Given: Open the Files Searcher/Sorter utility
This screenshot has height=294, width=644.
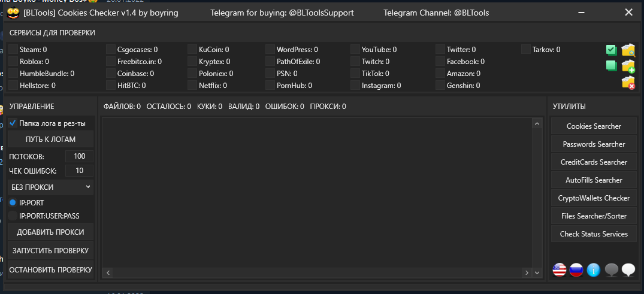Looking at the screenshot, I should coord(594,216).
